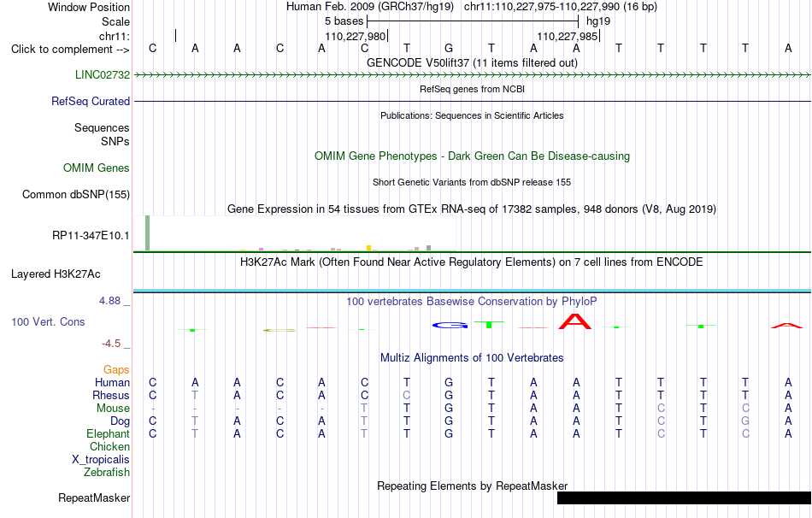The width and height of the screenshot is (812, 518).
Task: Click the 110,227,985 ruler position
Action: point(568,36)
